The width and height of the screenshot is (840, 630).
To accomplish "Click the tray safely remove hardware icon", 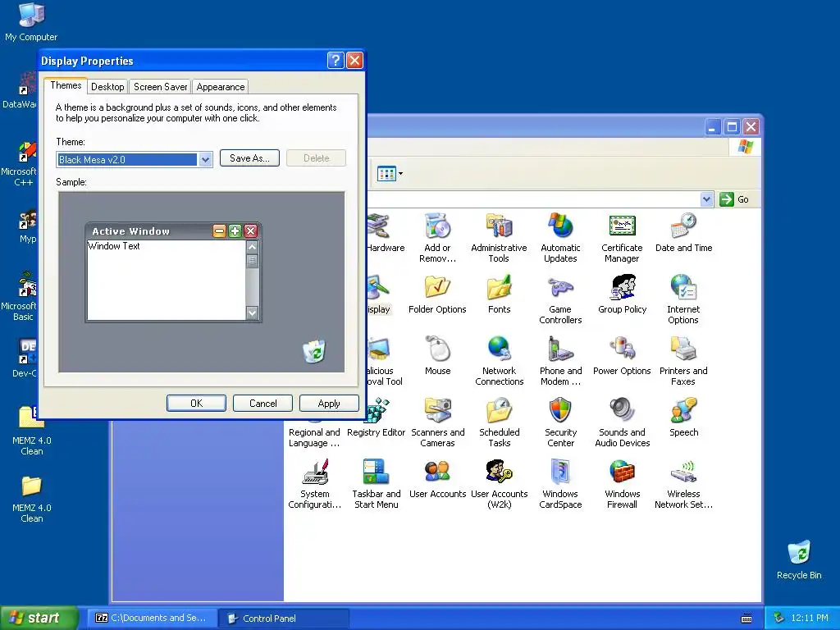I will (779, 619).
